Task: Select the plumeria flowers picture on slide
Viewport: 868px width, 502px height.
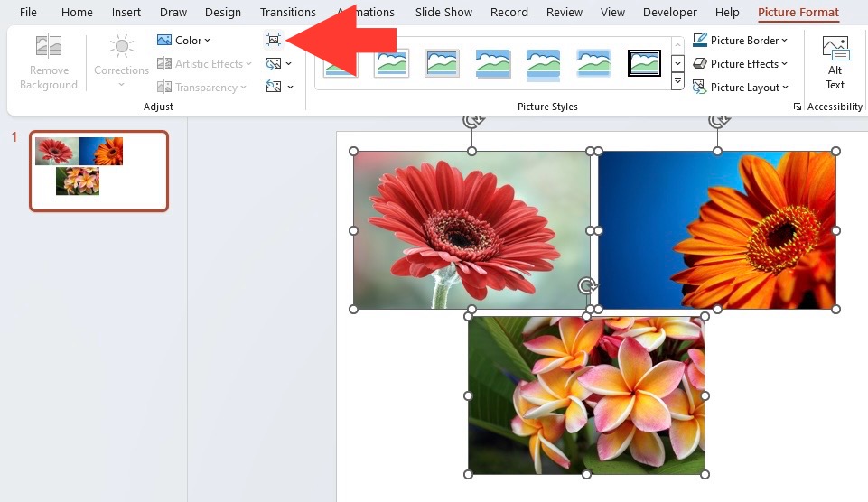Action: (586, 395)
